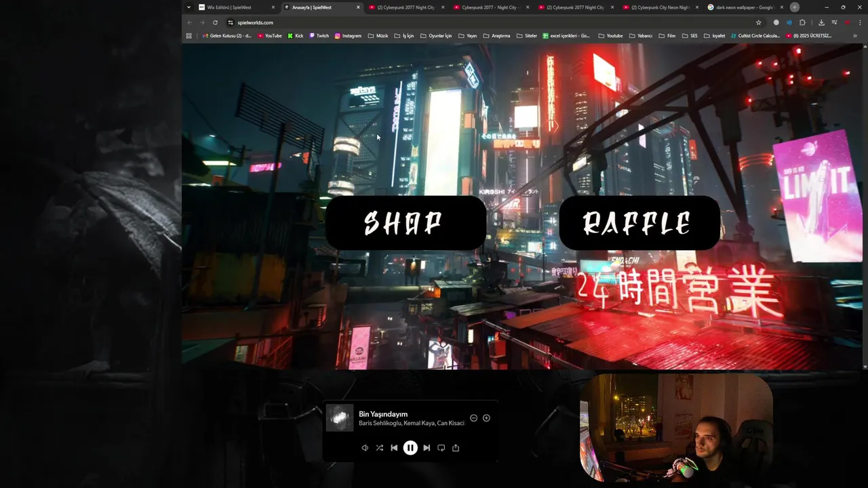The image size is (868, 488).
Task: Click the plus circle icon beside song title
Action: [486, 418]
